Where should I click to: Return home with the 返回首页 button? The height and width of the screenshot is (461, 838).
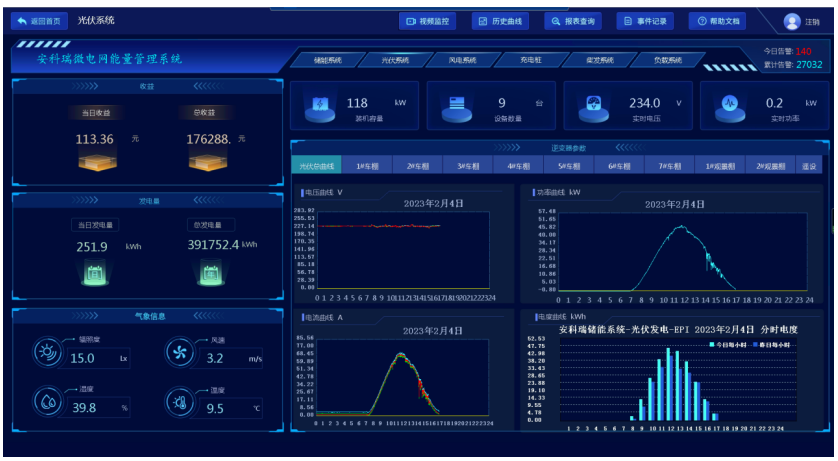39,21
